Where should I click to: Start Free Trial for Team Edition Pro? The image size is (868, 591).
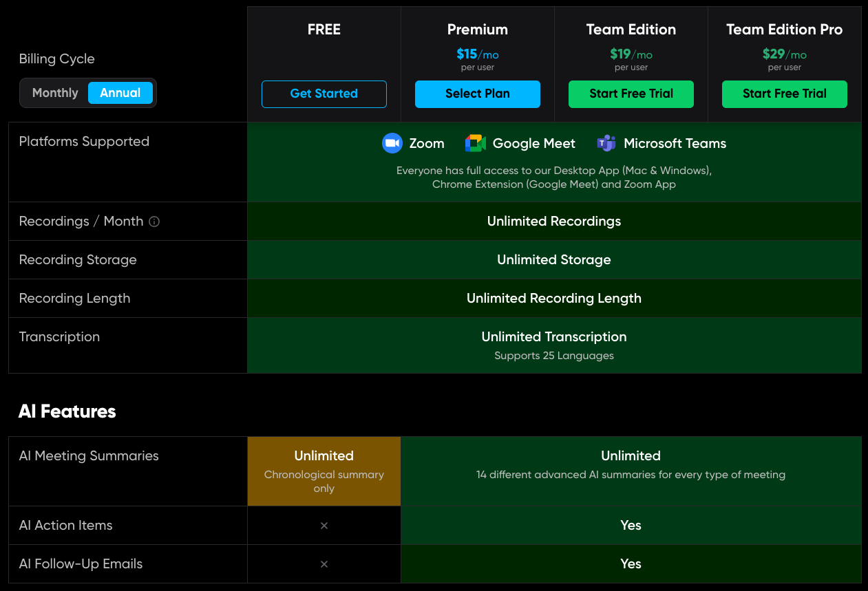(784, 94)
